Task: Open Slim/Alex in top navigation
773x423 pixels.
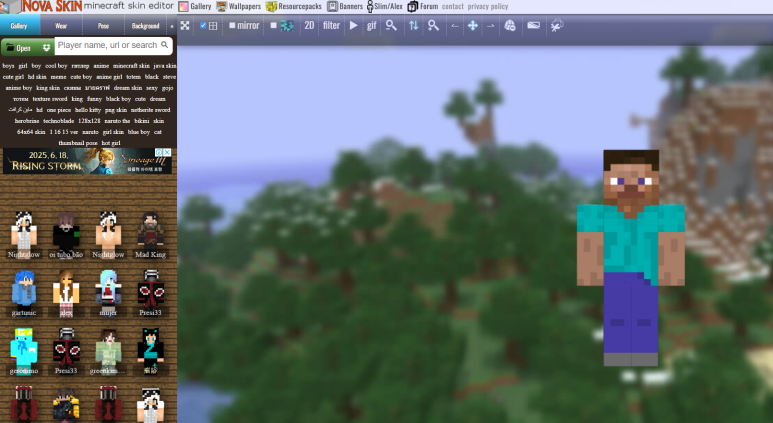Action: point(385,6)
